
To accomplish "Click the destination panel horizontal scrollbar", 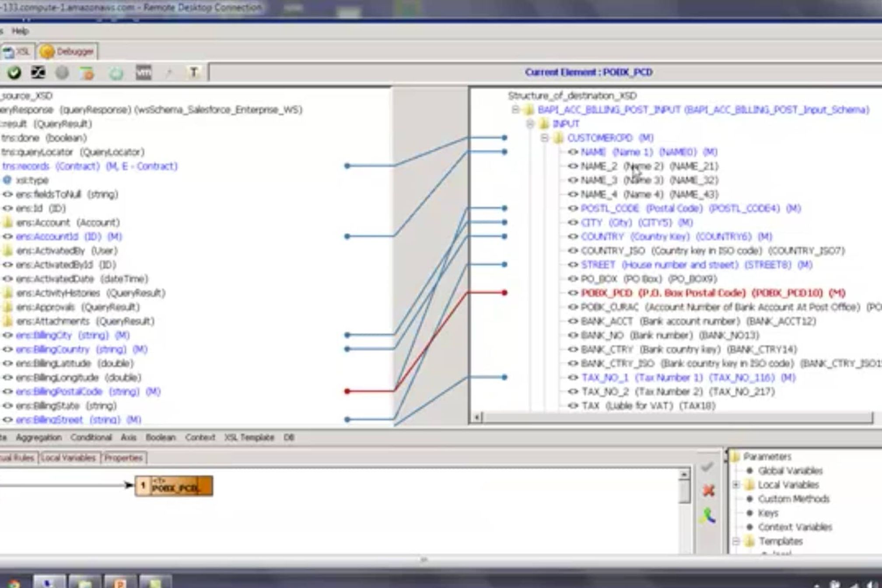I will coord(674,417).
